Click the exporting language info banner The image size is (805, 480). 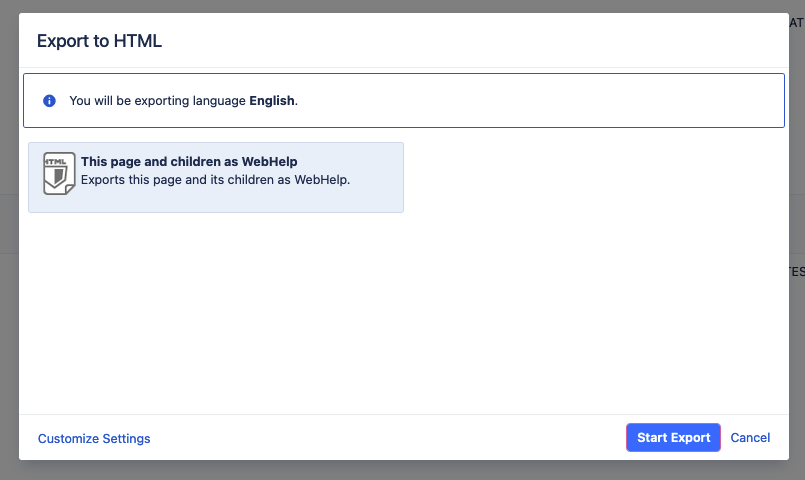[500, 101]
